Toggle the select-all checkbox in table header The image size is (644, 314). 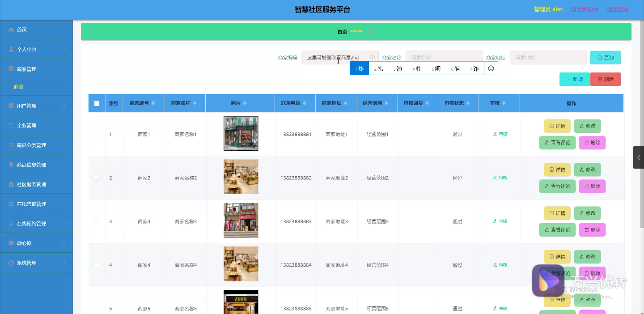coord(97,103)
